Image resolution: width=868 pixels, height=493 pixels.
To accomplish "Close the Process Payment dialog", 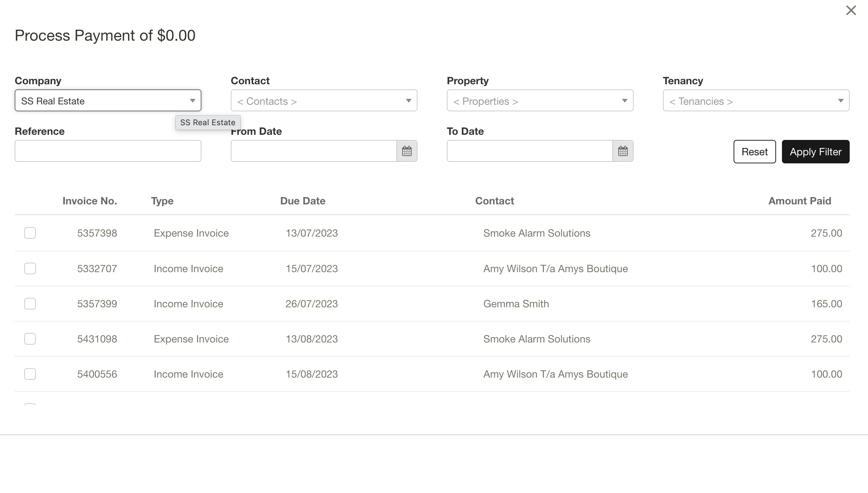I will pos(850,11).
